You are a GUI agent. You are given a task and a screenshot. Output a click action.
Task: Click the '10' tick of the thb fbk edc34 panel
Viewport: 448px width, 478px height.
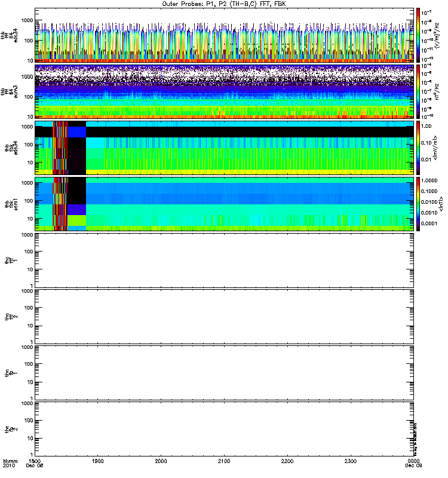click(x=30, y=163)
